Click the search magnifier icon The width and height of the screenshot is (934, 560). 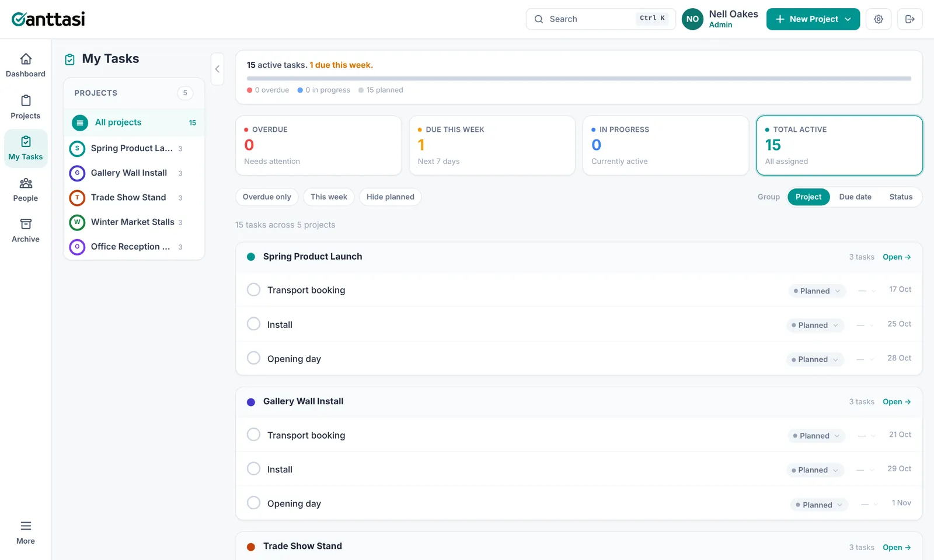click(x=539, y=19)
